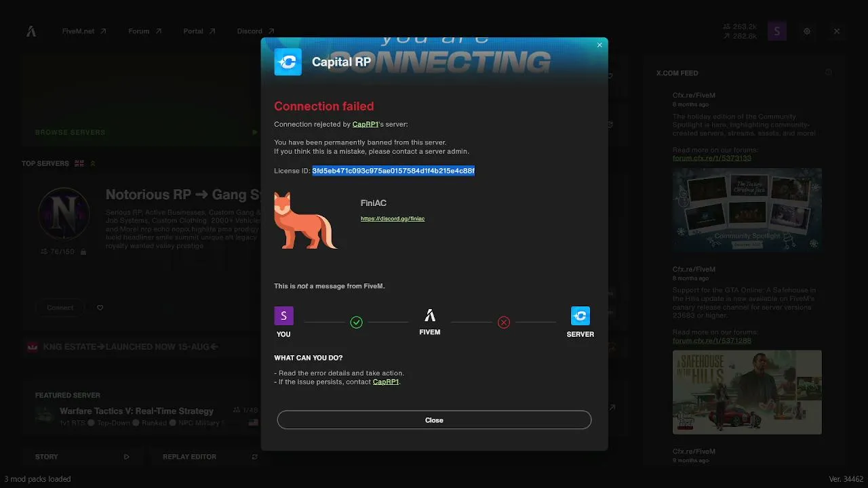This screenshot has height=488, width=868.
Task: Click the lock icon beside 76/150 player count
Action: click(x=83, y=252)
